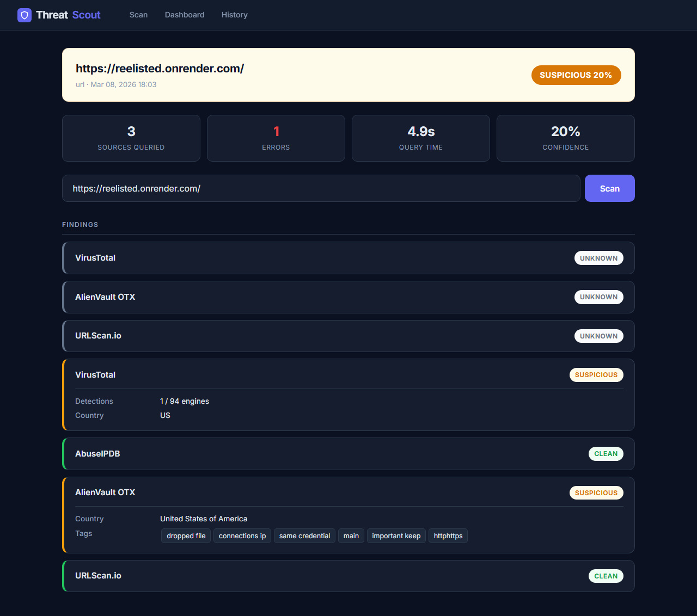Select the 'connections ip' tag chip

pyautogui.click(x=242, y=535)
